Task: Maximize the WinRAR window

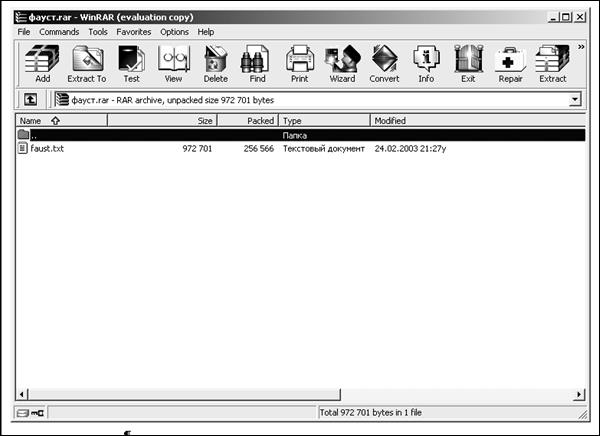Action: coord(566,17)
